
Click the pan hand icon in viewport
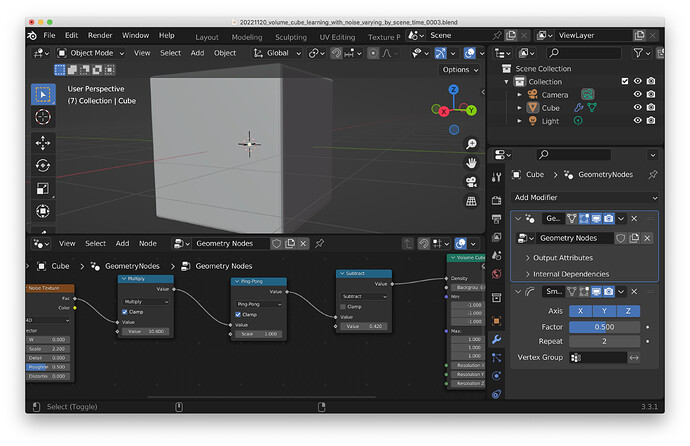(471, 163)
